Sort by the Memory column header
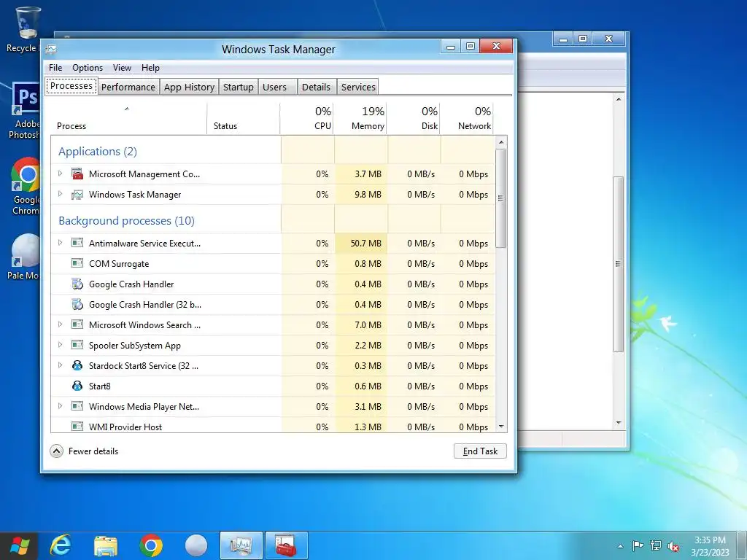Viewport: 747px width, 560px height. coord(360,118)
